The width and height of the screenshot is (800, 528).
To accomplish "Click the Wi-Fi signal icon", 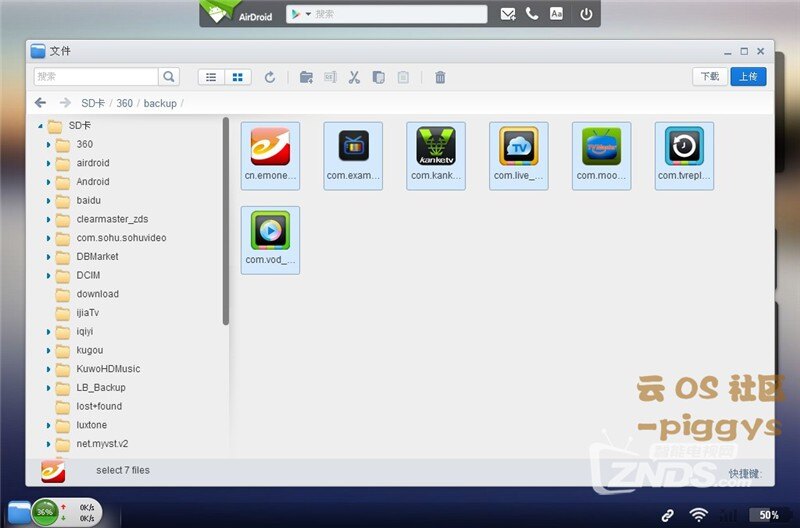I will [x=698, y=515].
